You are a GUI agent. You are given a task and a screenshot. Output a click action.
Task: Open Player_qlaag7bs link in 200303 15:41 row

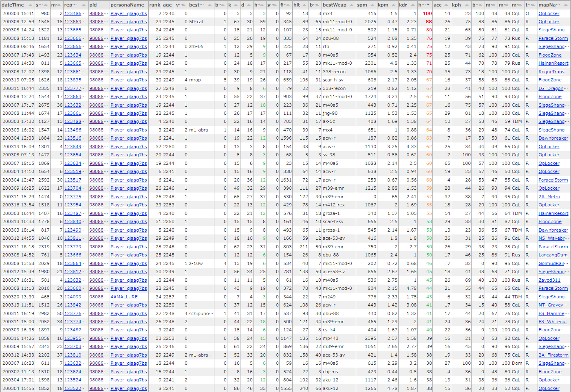pyautogui.click(x=128, y=13)
